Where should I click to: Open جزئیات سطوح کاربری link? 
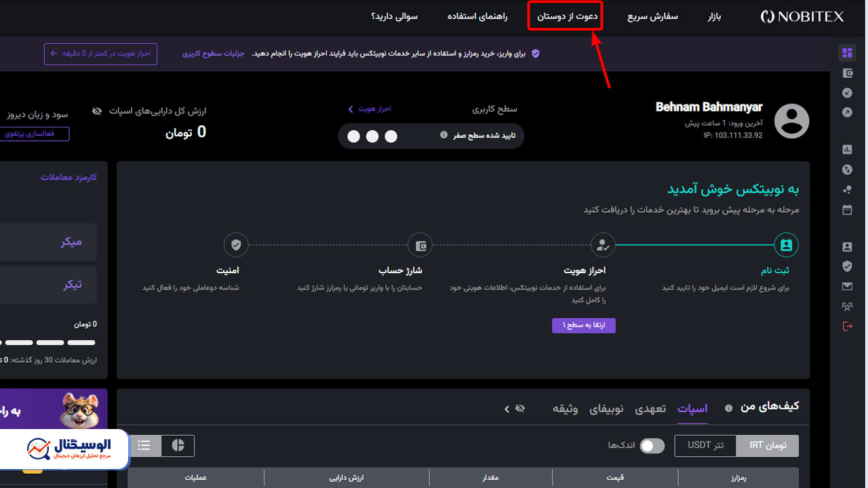214,54
